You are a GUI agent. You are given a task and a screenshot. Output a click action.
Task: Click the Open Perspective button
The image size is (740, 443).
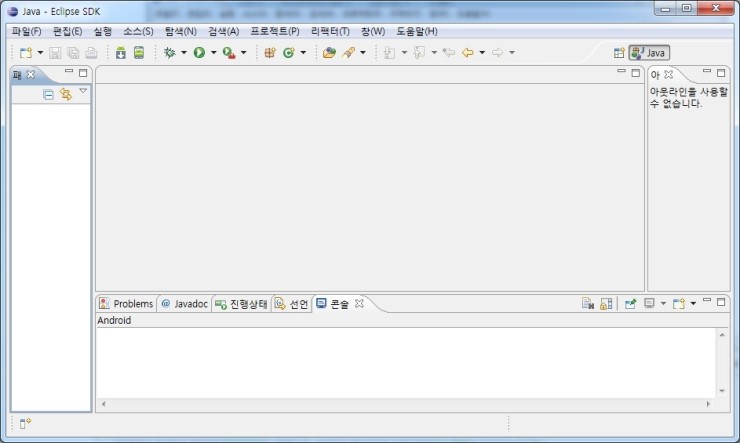coord(619,52)
